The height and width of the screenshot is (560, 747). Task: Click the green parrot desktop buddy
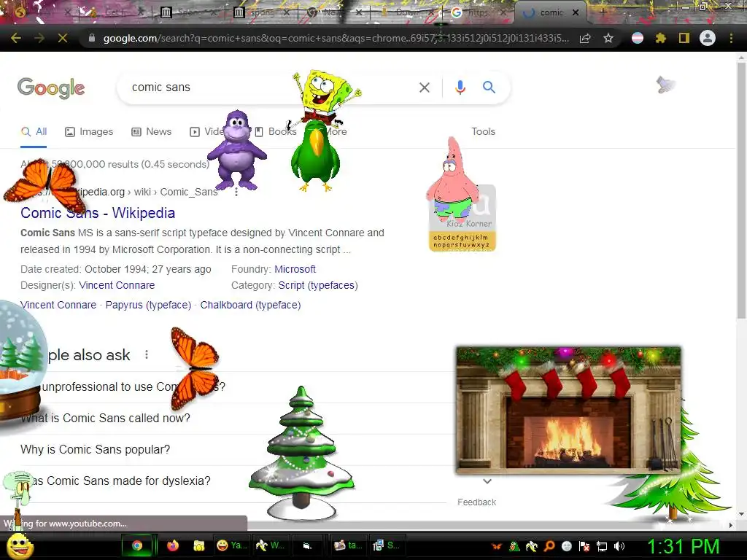coord(315,156)
